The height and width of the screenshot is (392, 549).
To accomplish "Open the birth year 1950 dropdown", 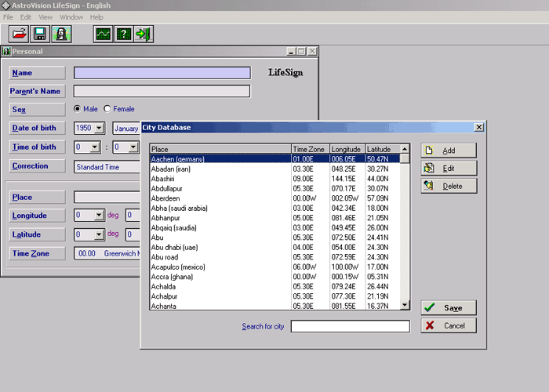I will 99,128.
